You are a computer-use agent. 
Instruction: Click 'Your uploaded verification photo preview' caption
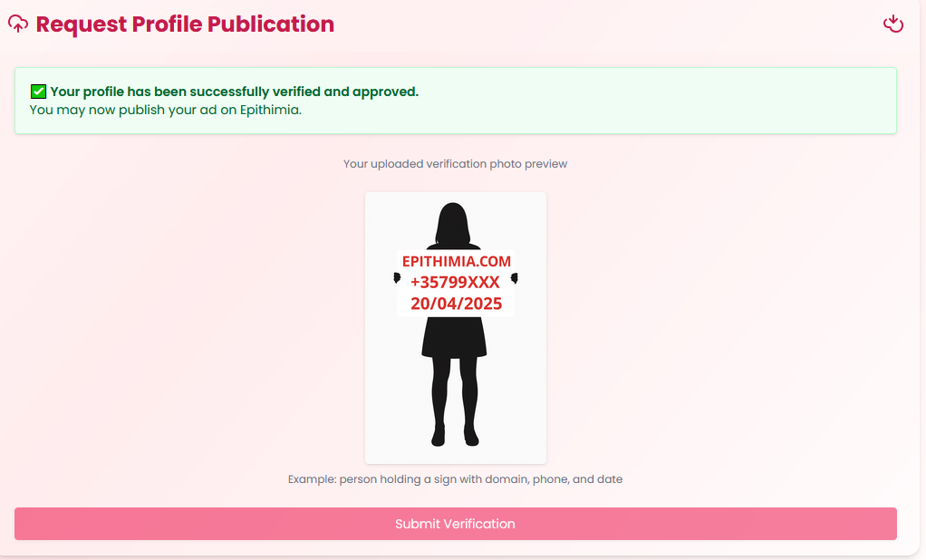456,164
